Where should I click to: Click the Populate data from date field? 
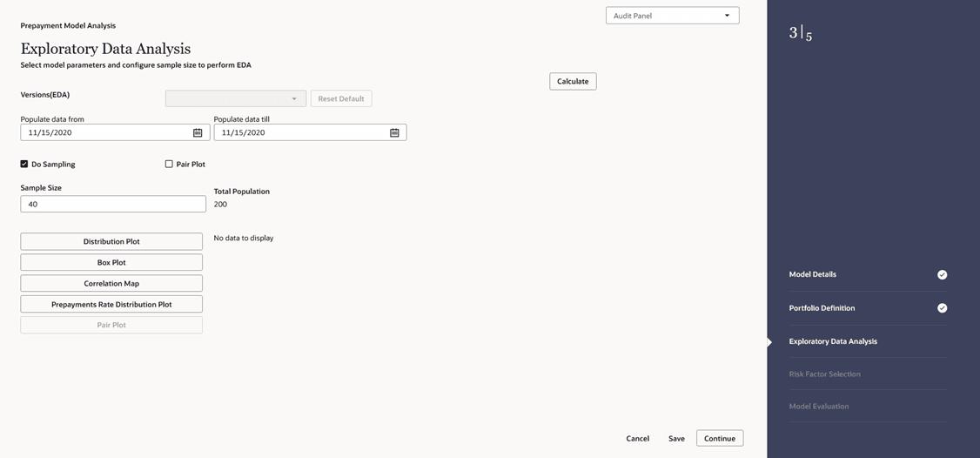[115, 132]
